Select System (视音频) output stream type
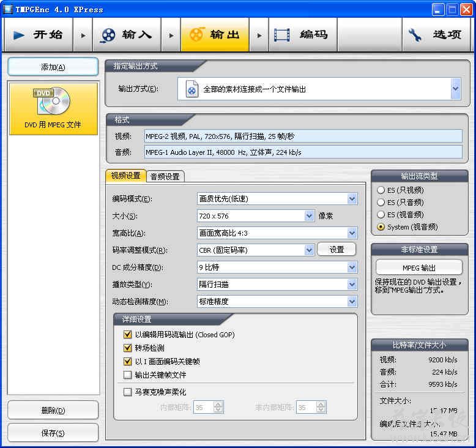Image resolution: width=476 pixels, height=448 pixels. pyautogui.click(x=381, y=227)
